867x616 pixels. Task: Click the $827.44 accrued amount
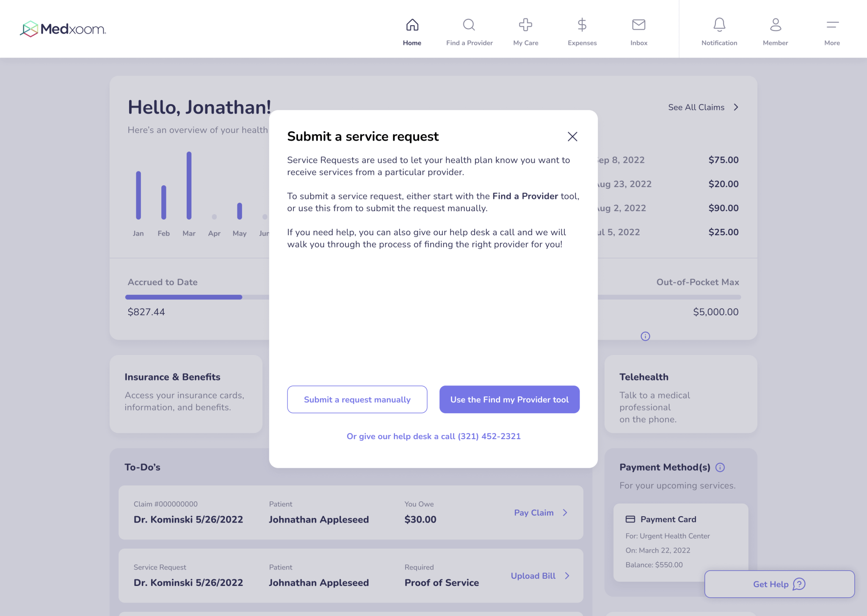[x=146, y=312]
